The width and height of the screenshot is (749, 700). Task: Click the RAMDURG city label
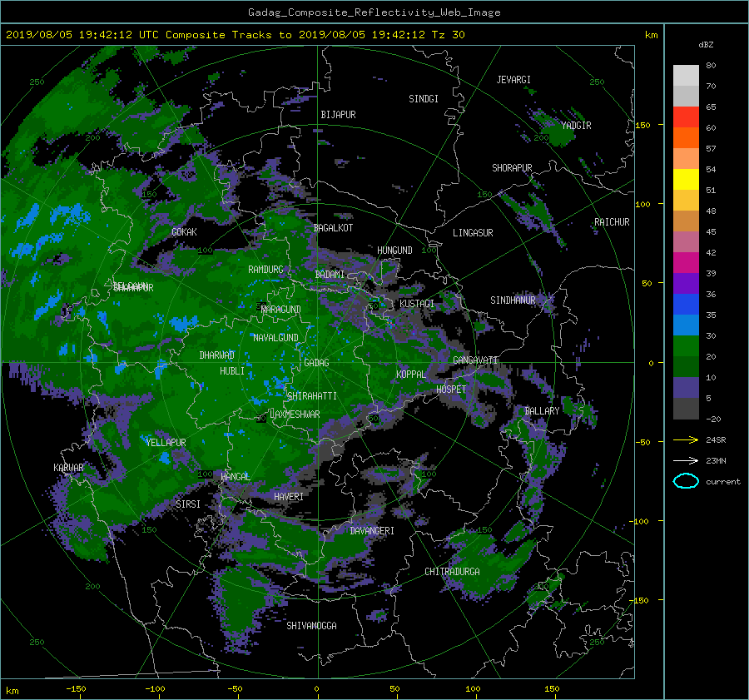coord(265,270)
